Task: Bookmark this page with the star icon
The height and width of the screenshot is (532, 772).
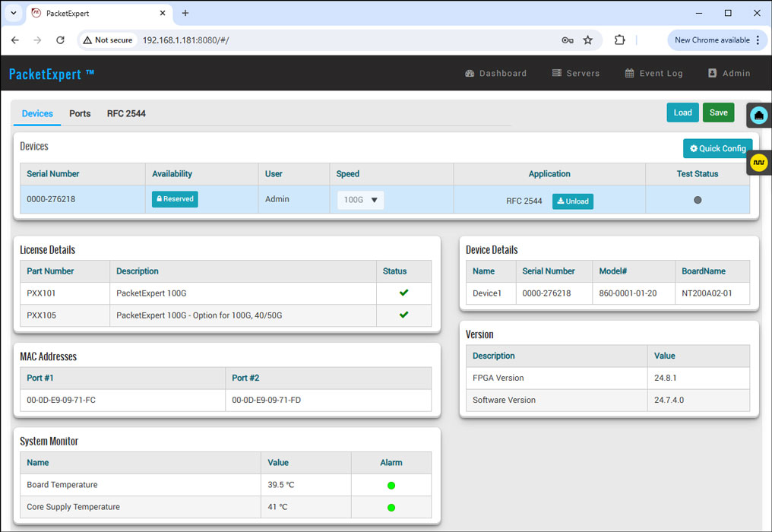Action: (588, 40)
